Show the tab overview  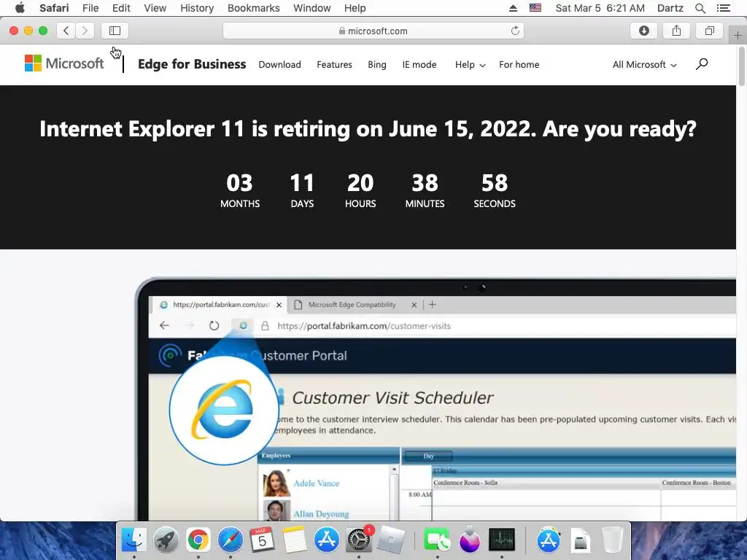[x=709, y=31]
